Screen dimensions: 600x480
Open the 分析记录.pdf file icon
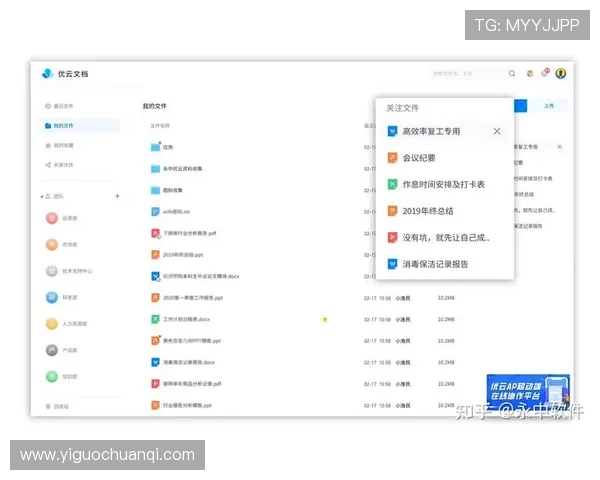click(155, 384)
